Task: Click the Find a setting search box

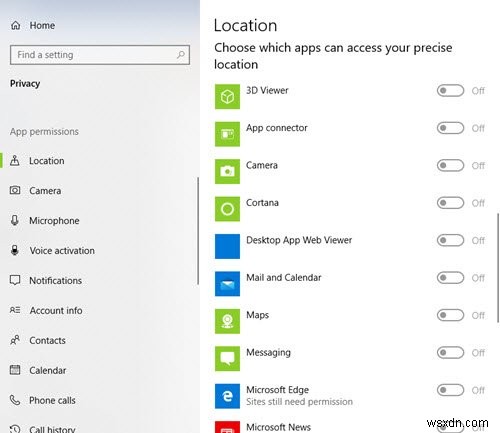Action: pos(100,55)
